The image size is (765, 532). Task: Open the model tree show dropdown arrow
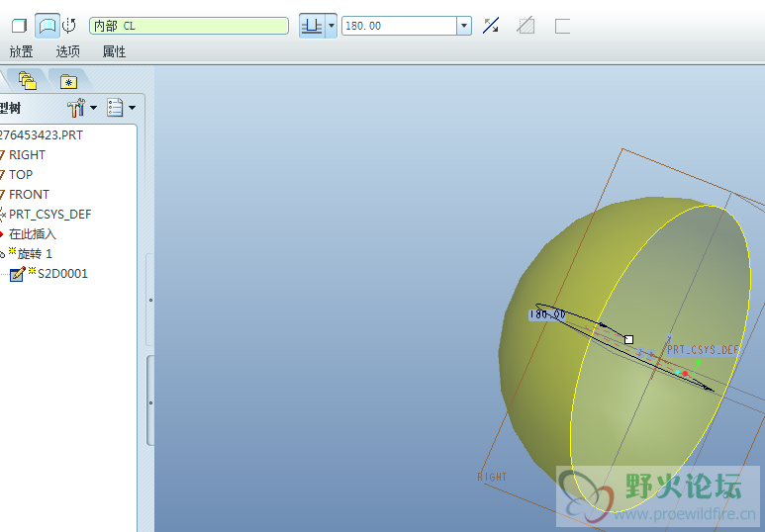[x=132, y=107]
